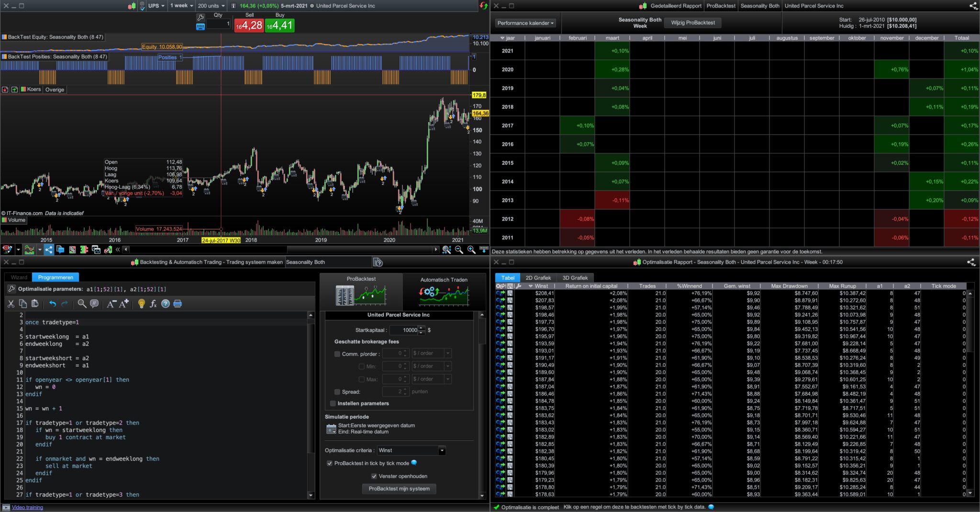
Task: Open the Performance kalender dropdown
Action: [x=526, y=23]
